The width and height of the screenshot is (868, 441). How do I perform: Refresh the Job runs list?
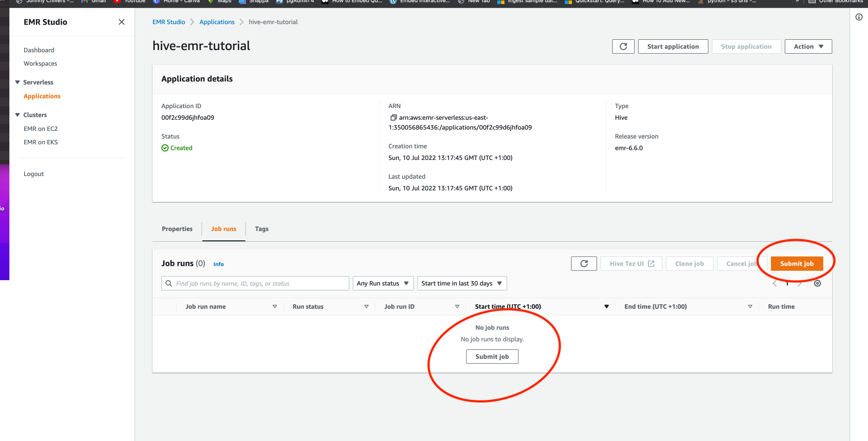click(584, 264)
